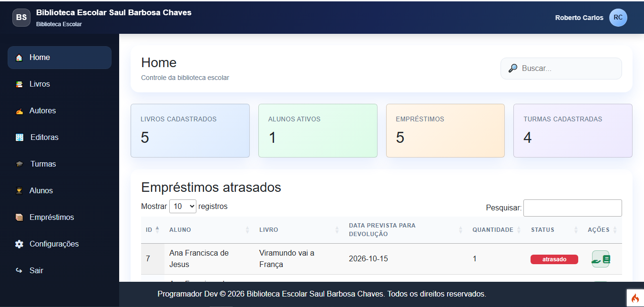This screenshot has width=644, height=307.
Task: Click the magnifying glass search icon
Action: [513, 69]
